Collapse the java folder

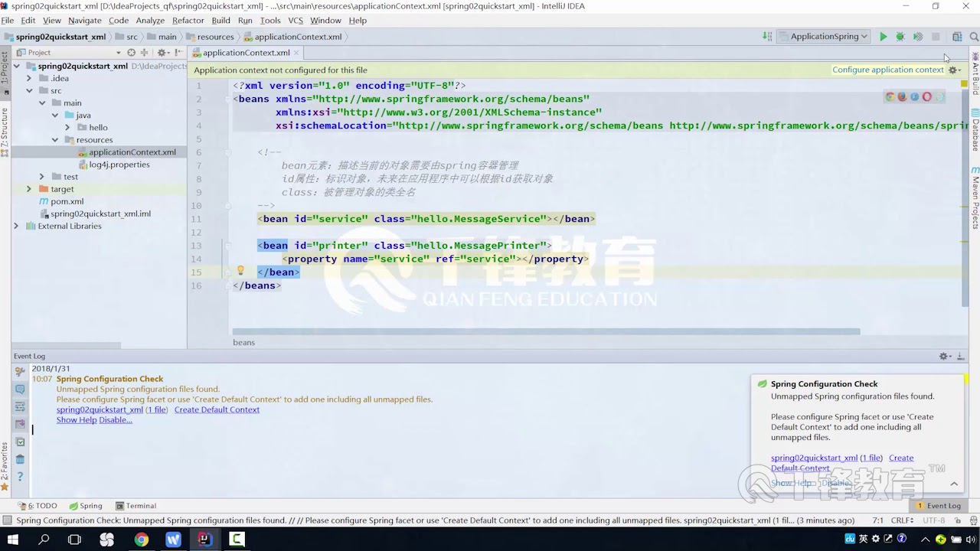(x=55, y=115)
